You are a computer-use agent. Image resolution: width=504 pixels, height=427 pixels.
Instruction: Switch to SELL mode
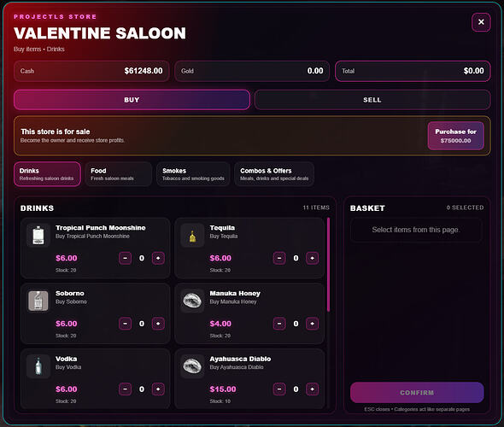coord(372,100)
